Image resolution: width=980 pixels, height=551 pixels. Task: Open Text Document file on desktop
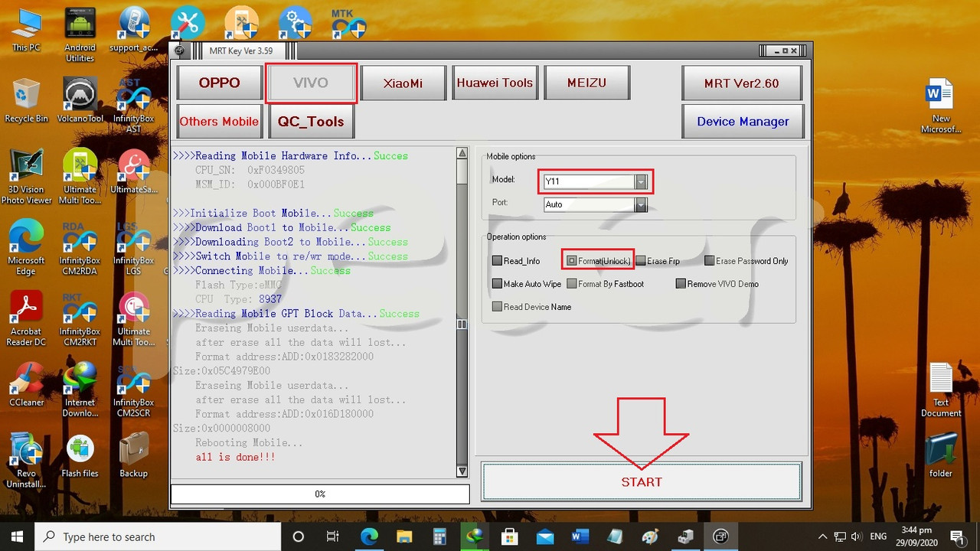(941, 390)
